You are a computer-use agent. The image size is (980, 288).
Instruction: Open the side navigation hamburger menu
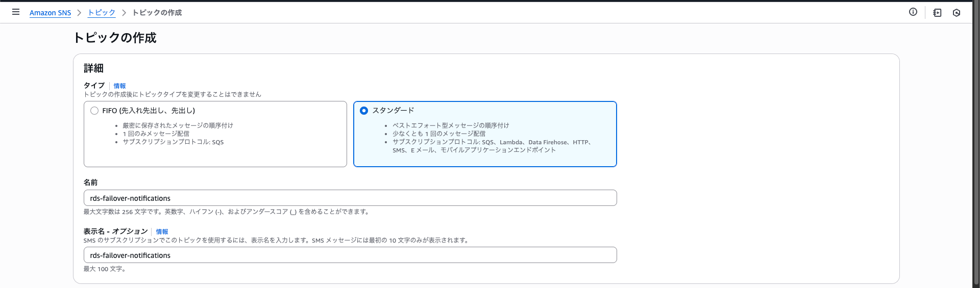click(16, 12)
